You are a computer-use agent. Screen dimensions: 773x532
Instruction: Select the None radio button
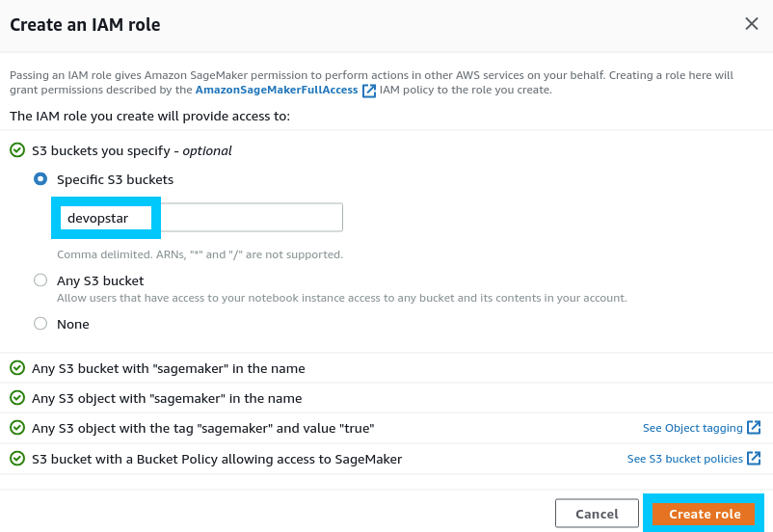40,324
